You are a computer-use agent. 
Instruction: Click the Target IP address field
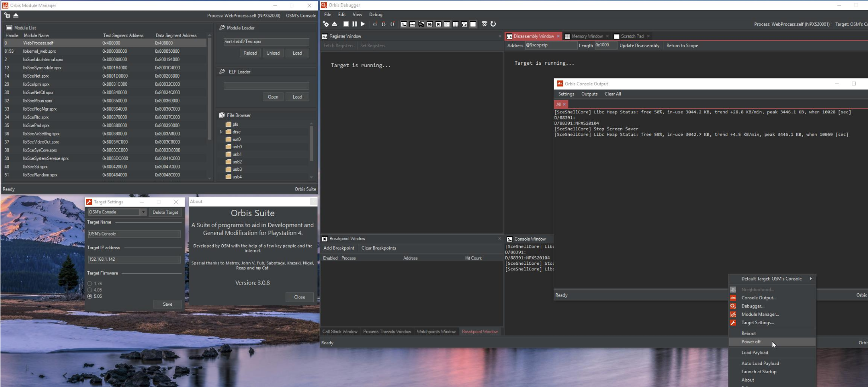click(134, 259)
